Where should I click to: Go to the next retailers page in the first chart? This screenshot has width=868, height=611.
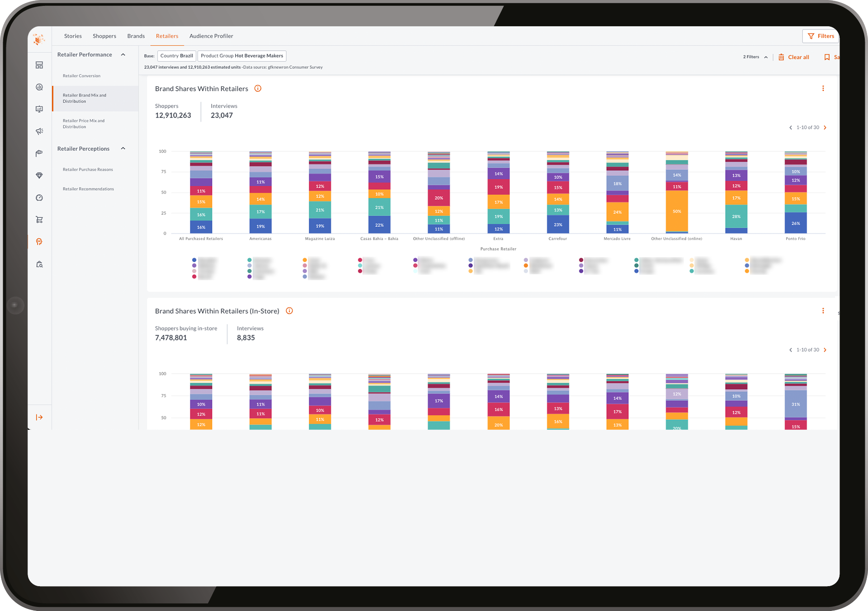[825, 127]
